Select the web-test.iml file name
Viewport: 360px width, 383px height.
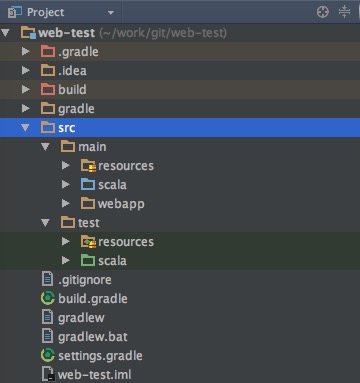[x=95, y=375]
